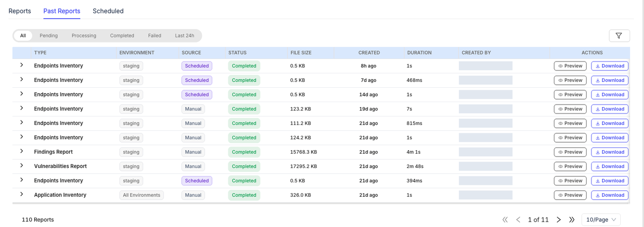This screenshot has height=227, width=644.
Task: Preview the Vulnerabilities Report
Action: (570, 167)
